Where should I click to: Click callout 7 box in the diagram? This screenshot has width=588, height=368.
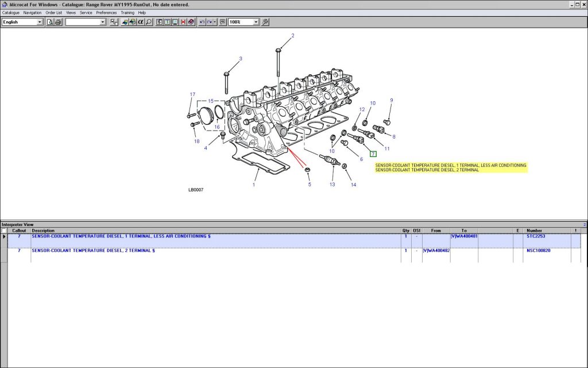[x=373, y=154]
